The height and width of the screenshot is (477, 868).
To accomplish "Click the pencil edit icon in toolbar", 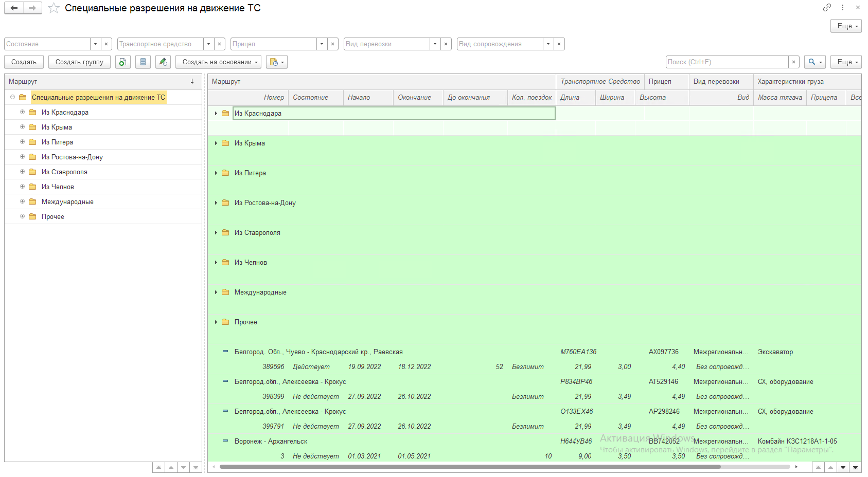I will (163, 62).
